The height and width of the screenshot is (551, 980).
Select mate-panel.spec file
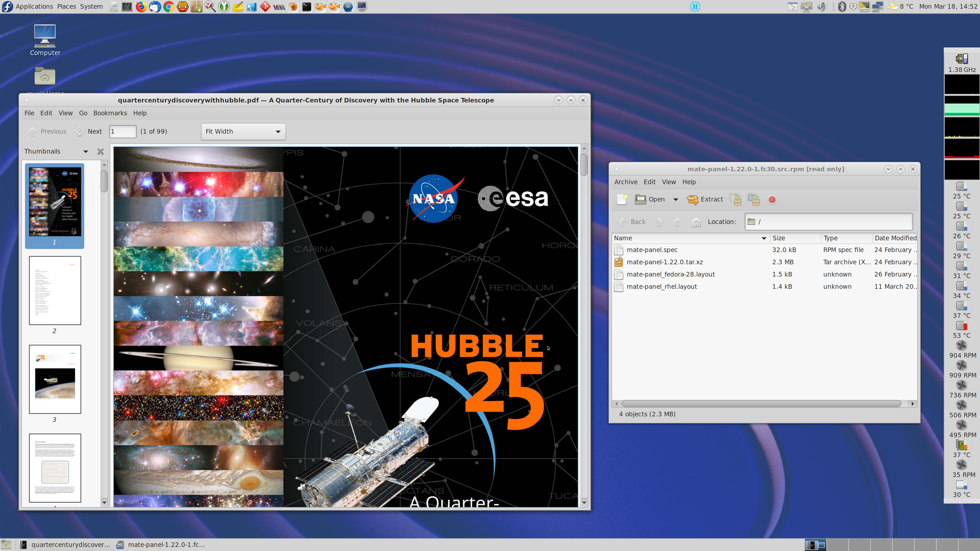coord(765,250)
